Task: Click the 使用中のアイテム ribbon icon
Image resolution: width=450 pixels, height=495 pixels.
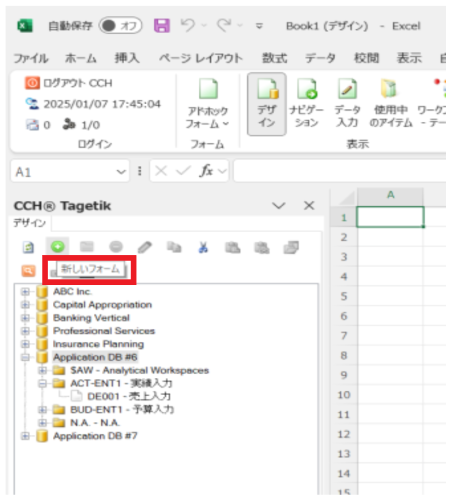Action: (391, 103)
